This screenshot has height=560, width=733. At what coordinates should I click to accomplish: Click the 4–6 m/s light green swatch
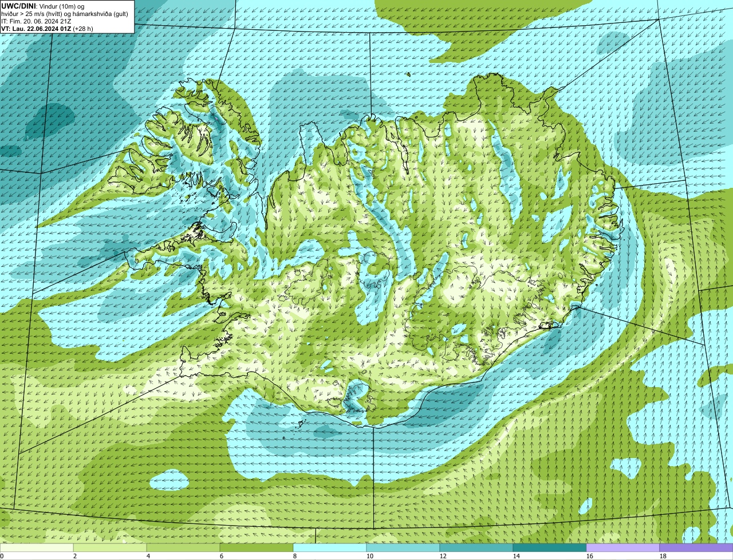[183, 547]
